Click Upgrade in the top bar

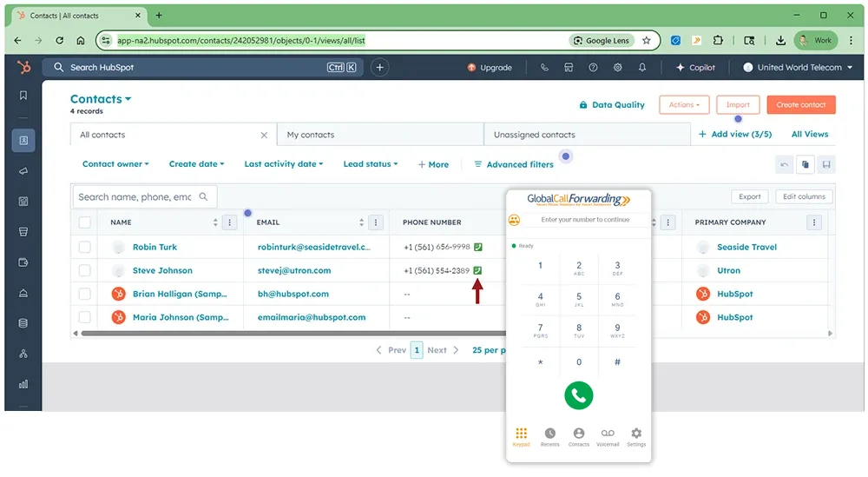coord(490,68)
